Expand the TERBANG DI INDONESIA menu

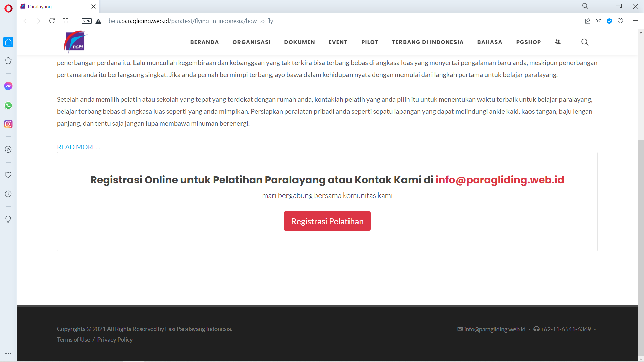tap(427, 42)
